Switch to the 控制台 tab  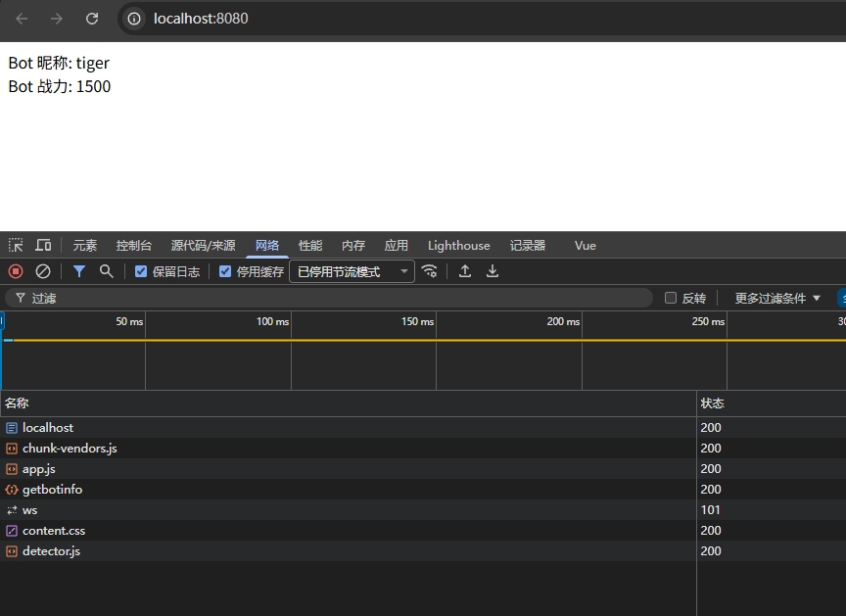pyautogui.click(x=134, y=246)
